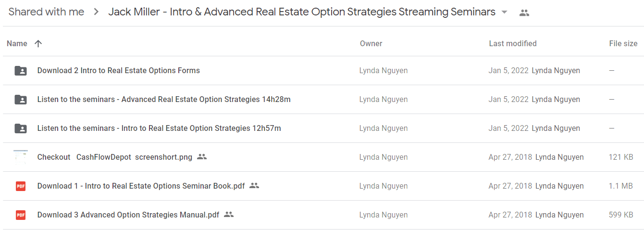The image size is (644, 230).
Task: Click the shared icon beside Advanced Option Strategies Manual.pdf
Action: [229, 215]
